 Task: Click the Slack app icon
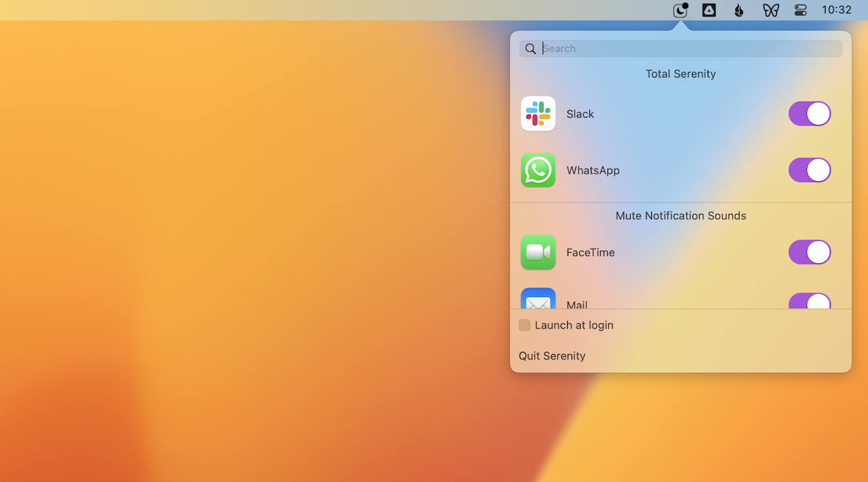click(x=538, y=113)
